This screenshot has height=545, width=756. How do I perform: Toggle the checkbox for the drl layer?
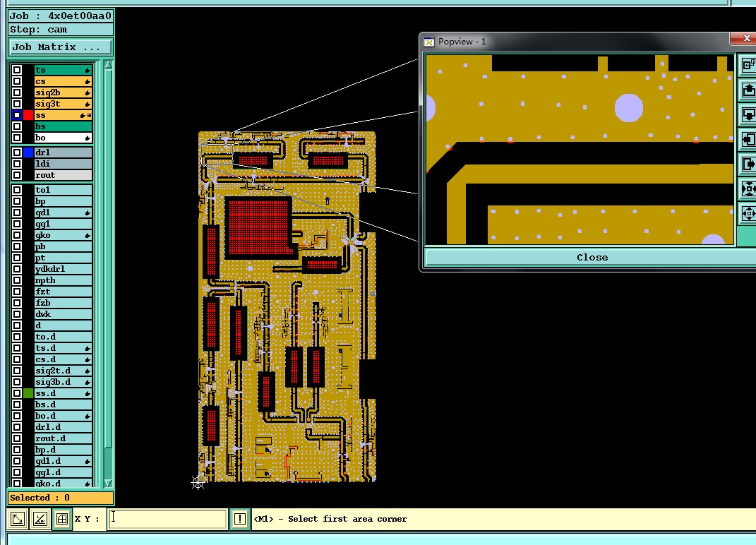(17, 152)
